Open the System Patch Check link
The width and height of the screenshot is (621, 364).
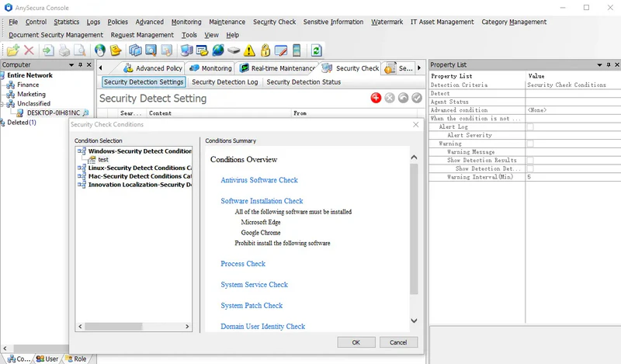(252, 305)
